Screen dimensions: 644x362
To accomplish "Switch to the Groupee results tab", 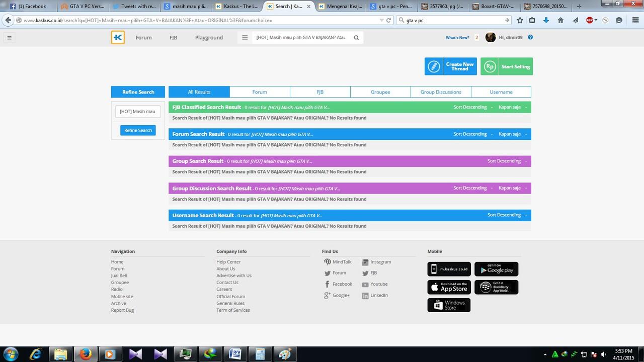I will tap(380, 92).
